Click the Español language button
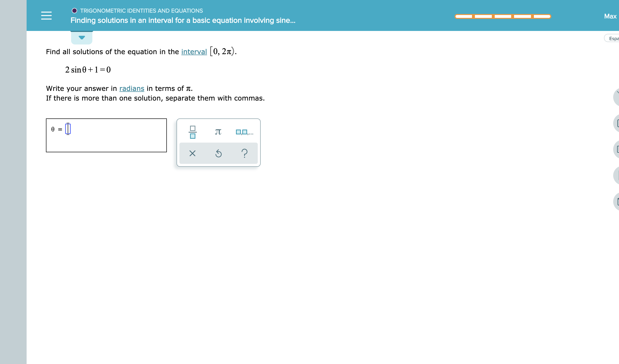 [x=612, y=38]
